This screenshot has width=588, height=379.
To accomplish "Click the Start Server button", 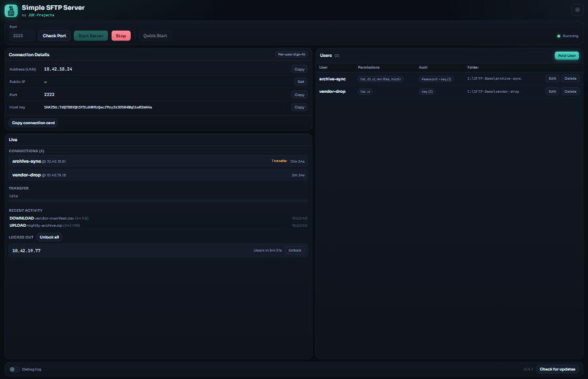I will click(91, 36).
